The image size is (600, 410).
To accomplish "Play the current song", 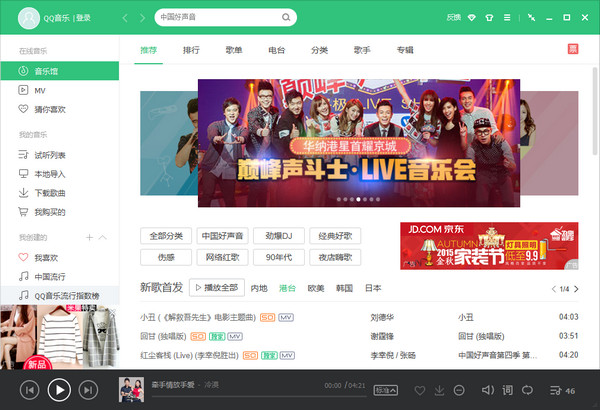I will point(59,389).
